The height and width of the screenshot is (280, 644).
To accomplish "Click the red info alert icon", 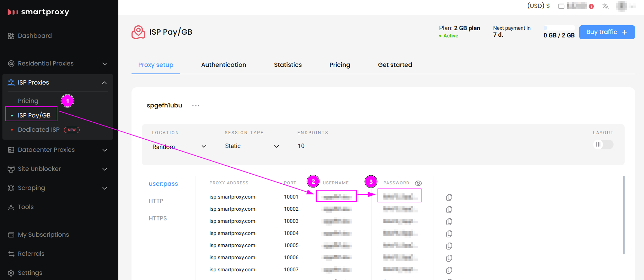I will [x=591, y=6].
